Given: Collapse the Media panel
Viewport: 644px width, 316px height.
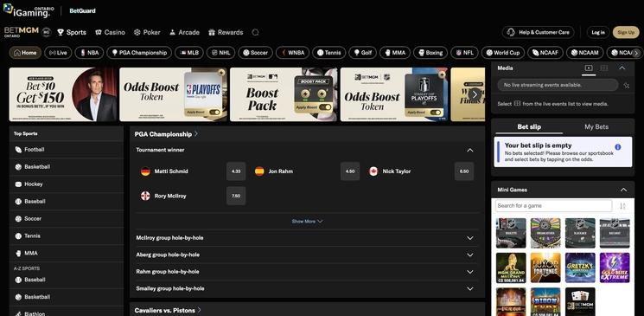Looking at the screenshot, I should (x=622, y=68).
